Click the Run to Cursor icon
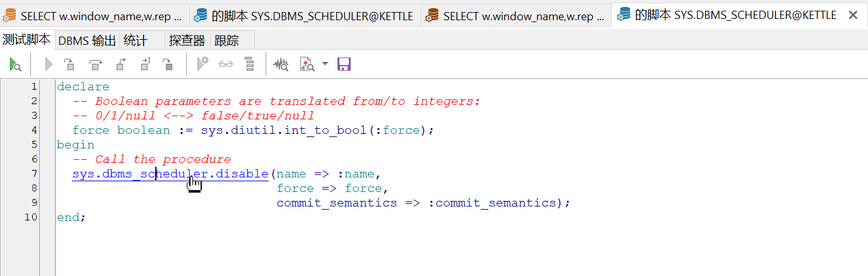The height and width of the screenshot is (276, 868). (146, 64)
